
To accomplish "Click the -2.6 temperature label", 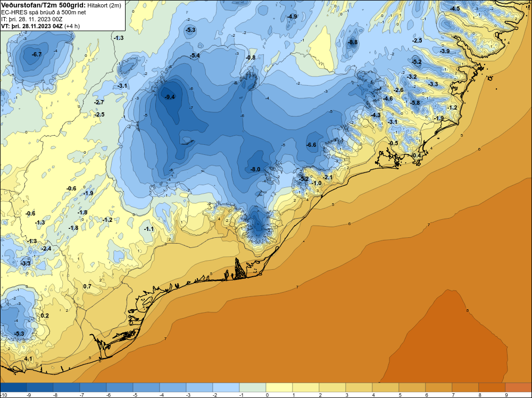I will (x=398, y=90).
